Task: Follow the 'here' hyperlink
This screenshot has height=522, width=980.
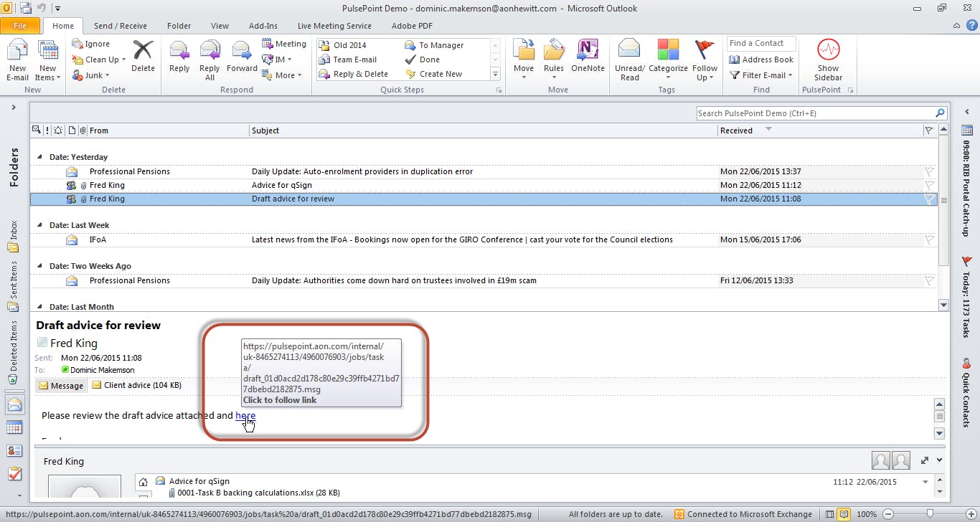Action: pos(245,415)
